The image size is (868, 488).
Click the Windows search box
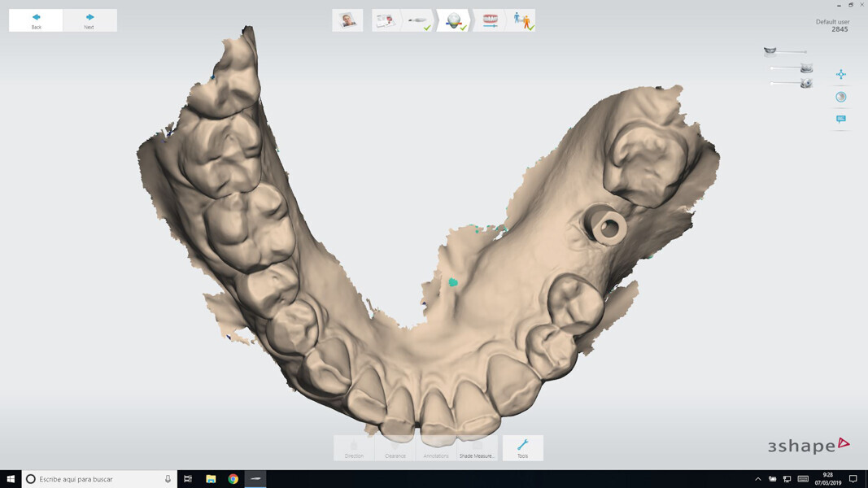99,479
